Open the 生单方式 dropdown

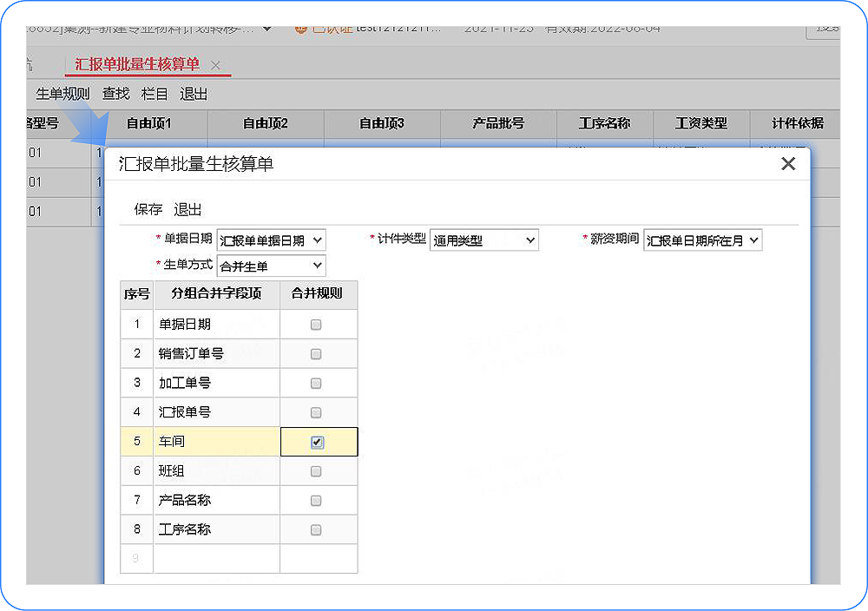(x=271, y=266)
